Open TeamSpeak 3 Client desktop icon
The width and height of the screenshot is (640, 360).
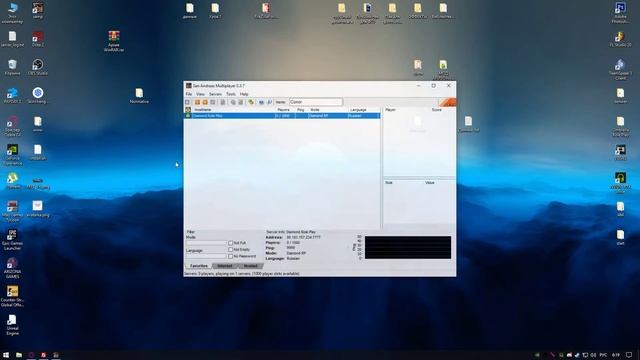tap(620, 69)
